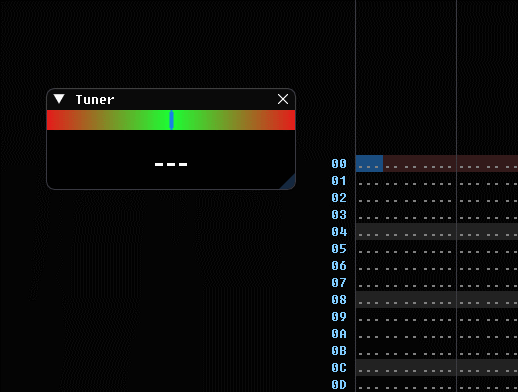The width and height of the screenshot is (518, 392).
Task: Grab the Tuner window resize grip corner
Action: [288, 182]
